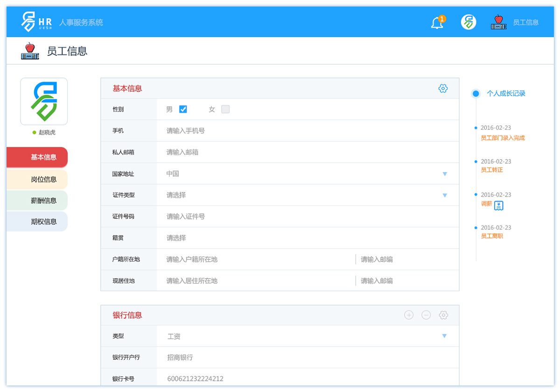
Task: Click the HR logo in header
Action: (x=36, y=21)
